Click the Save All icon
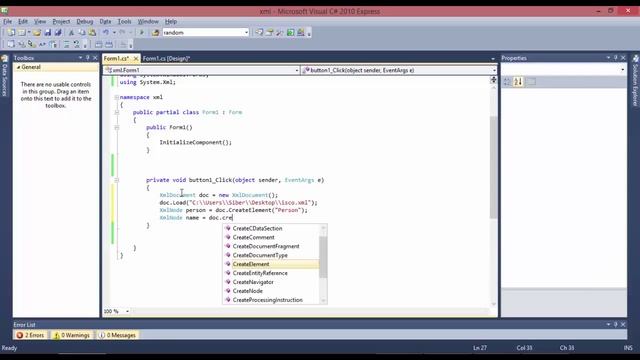Image resolution: width=640 pixels, height=360 pixels. [x=58, y=33]
